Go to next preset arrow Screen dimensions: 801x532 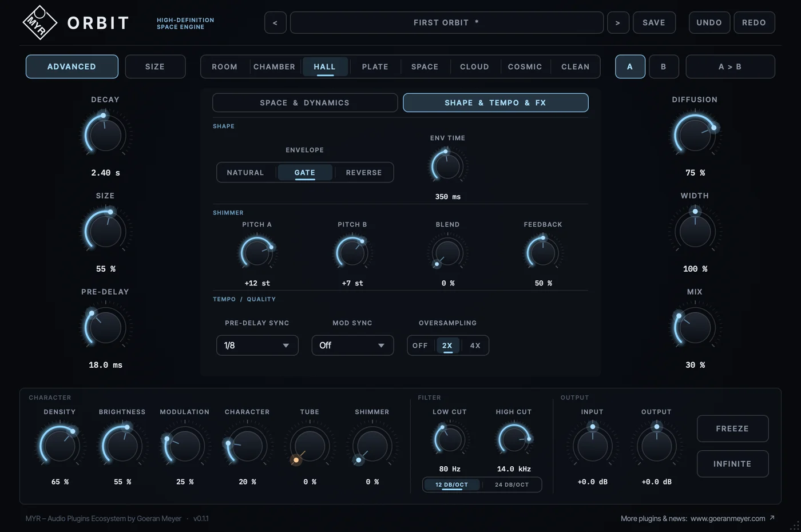[618, 23]
